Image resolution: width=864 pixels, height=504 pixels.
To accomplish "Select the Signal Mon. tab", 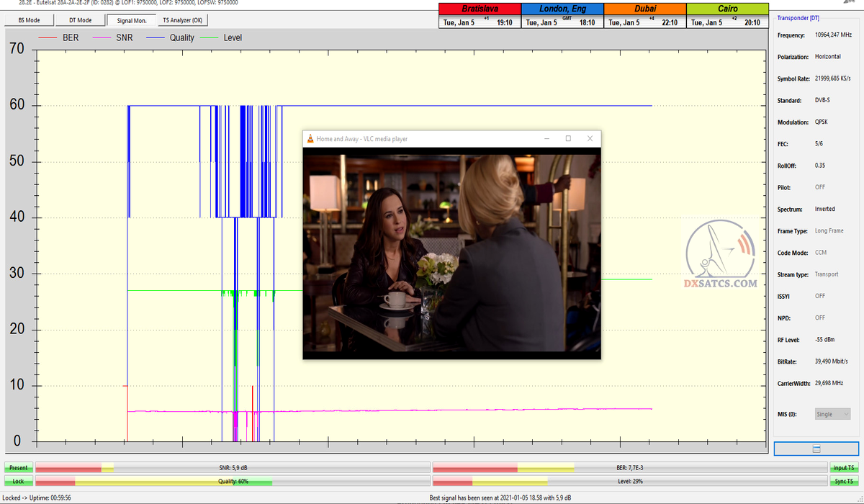I will [x=131, y=20].
